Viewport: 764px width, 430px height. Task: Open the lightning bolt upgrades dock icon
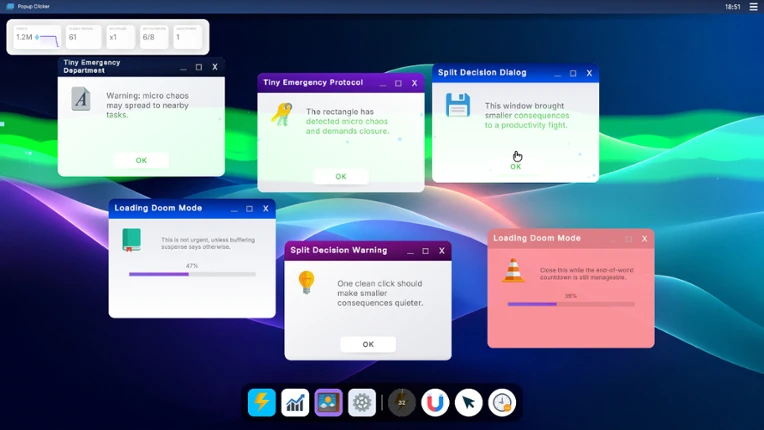click(x=262, y=402)
